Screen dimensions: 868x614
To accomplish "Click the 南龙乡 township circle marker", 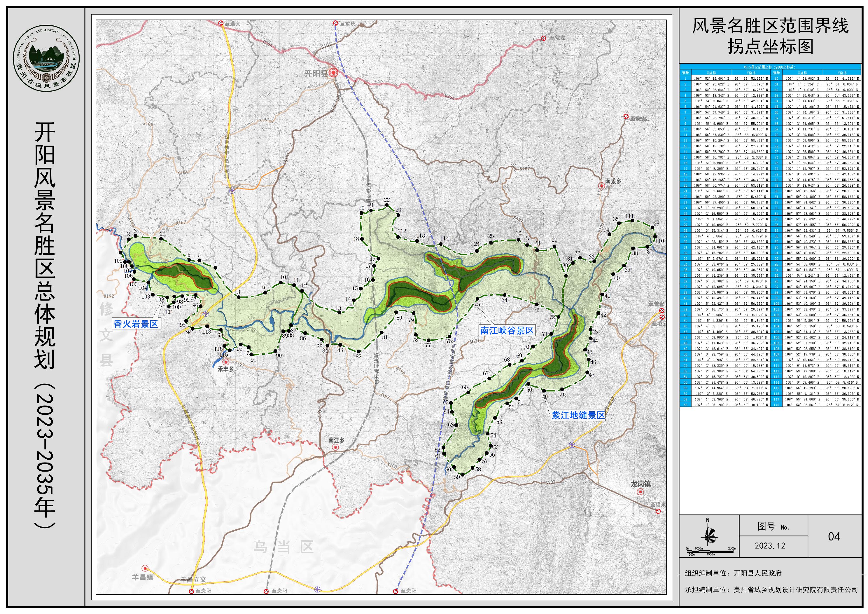I will pyautogui.click(x=601, y=186).
